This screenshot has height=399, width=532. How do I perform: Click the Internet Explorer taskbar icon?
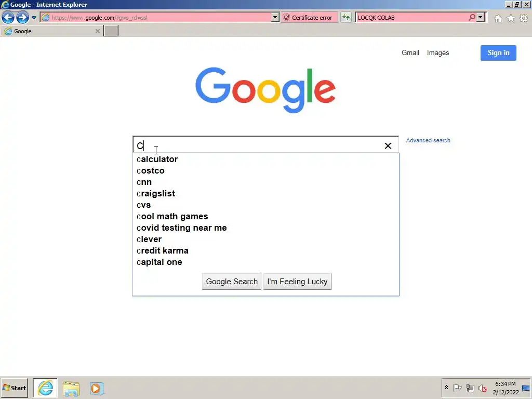(x=45, y=388)
